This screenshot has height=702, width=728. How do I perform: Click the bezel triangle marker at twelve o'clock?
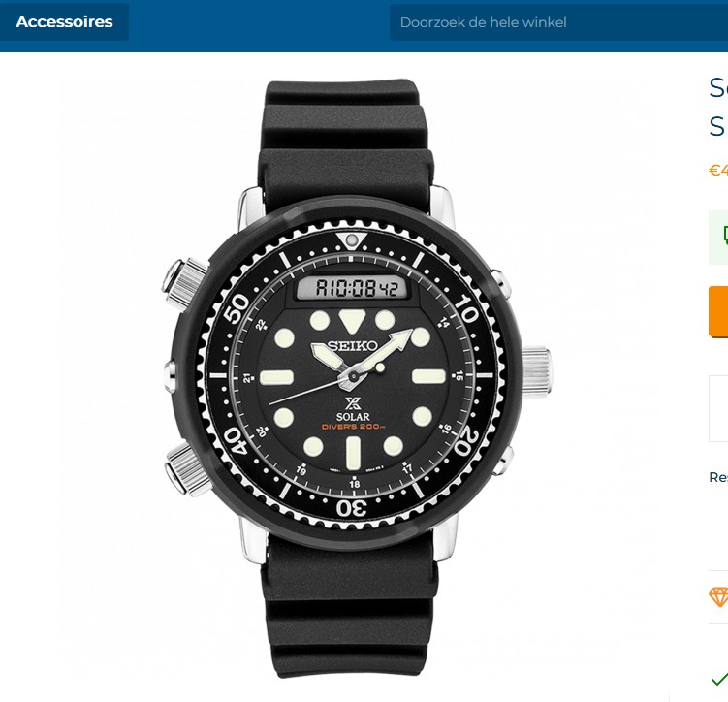point(352,241)
